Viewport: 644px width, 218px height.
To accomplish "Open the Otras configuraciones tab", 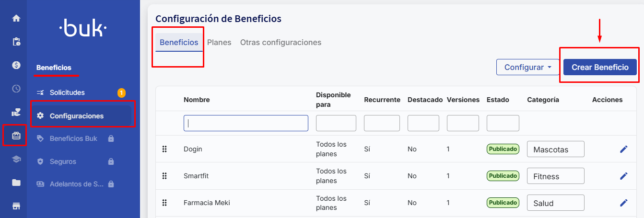I will point(281,43).
